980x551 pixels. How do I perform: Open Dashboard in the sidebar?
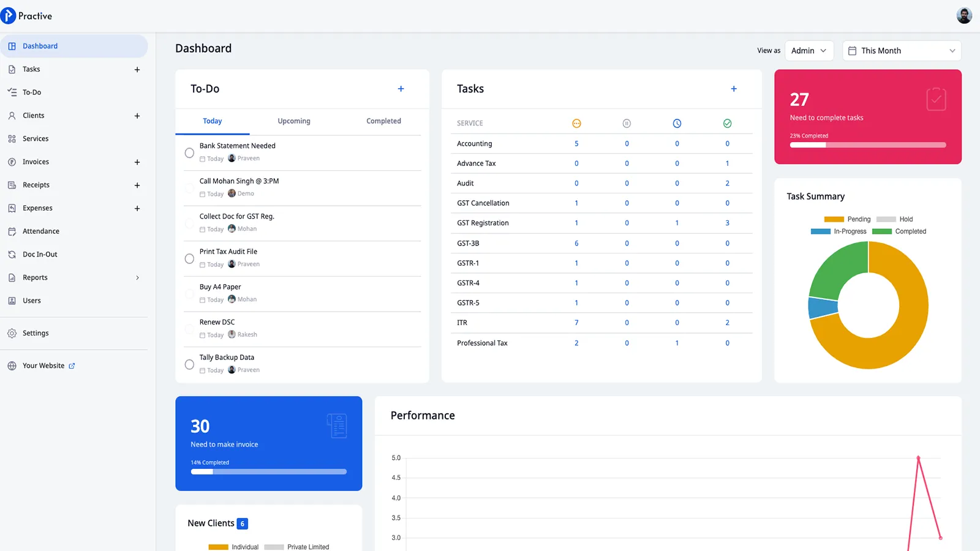pyautogui.click(x=74, y=47)
